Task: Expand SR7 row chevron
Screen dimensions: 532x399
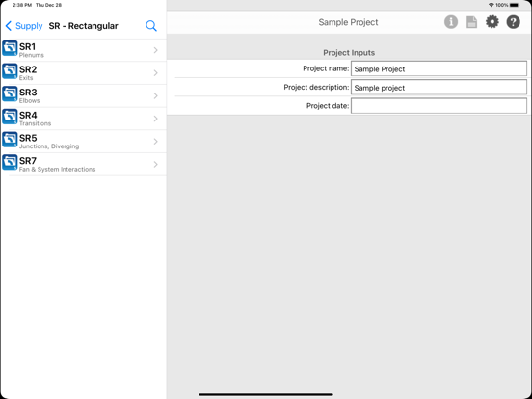Action: tap(156, 164)
